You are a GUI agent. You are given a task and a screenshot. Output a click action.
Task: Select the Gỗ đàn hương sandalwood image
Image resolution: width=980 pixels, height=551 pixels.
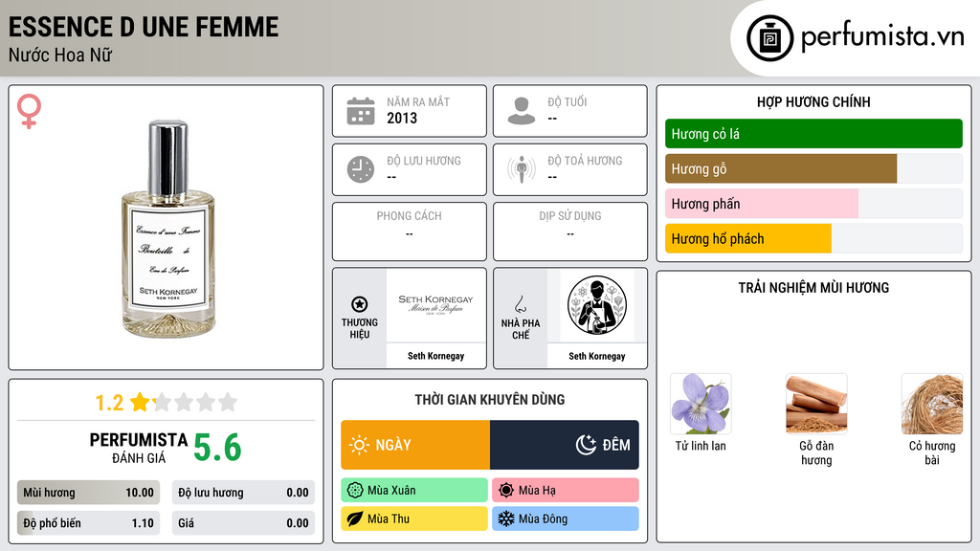pyautogui.click(x=816, y=404)
